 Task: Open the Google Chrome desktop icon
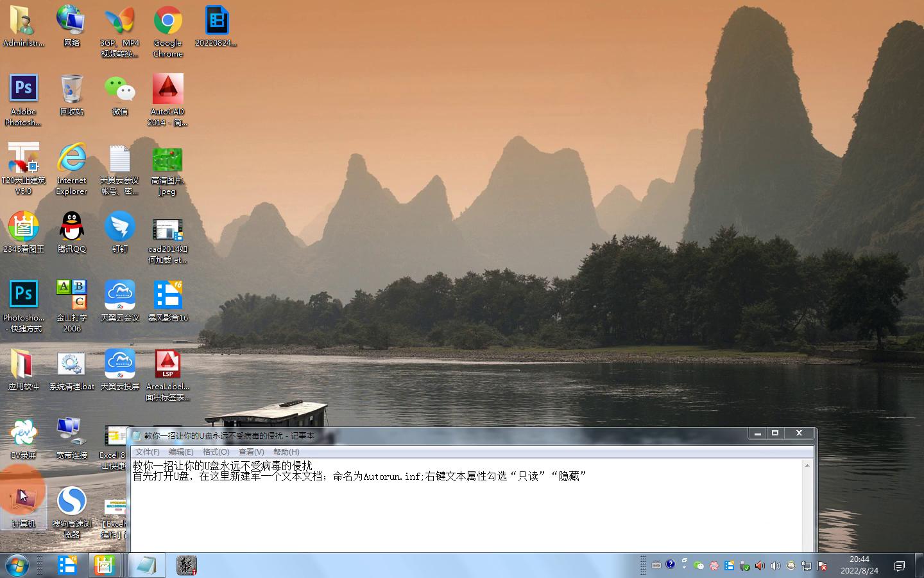tap(167, 22)
